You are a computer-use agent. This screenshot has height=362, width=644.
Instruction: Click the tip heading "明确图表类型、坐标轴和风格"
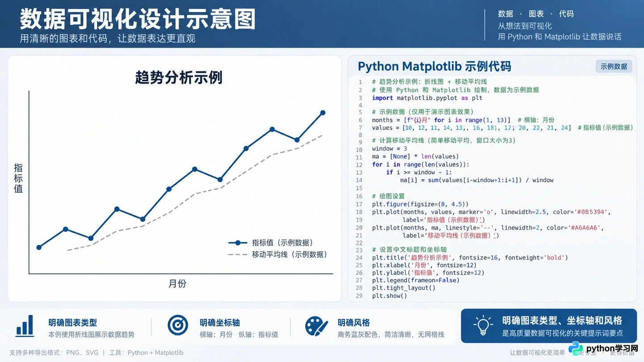562,320
